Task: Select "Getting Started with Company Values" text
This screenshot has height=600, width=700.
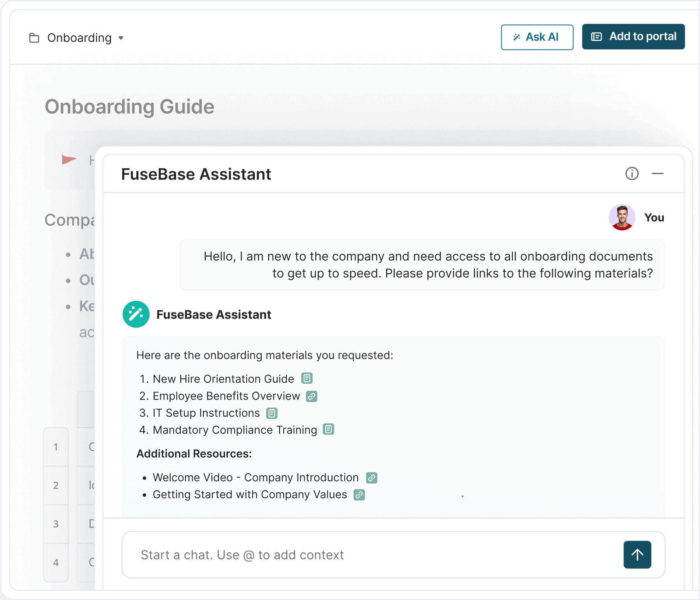Action: (250, 494)
